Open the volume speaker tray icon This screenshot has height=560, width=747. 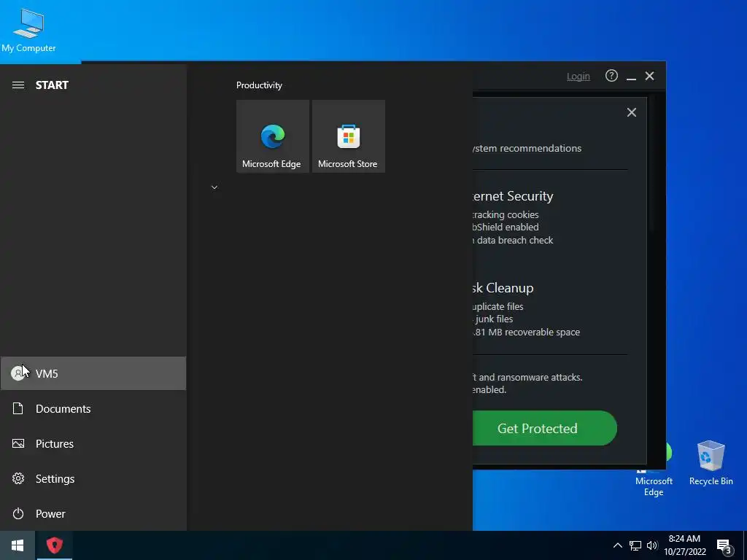(x=652, y=545)
